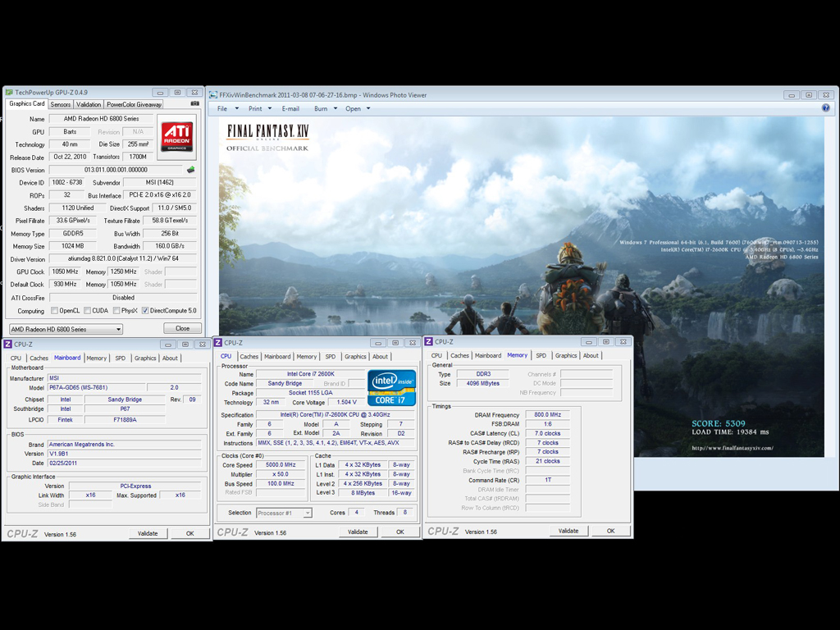Click the GPU-Z title bar app icon
This screenshot has width=840, height=630.
(x=9, y=92)
